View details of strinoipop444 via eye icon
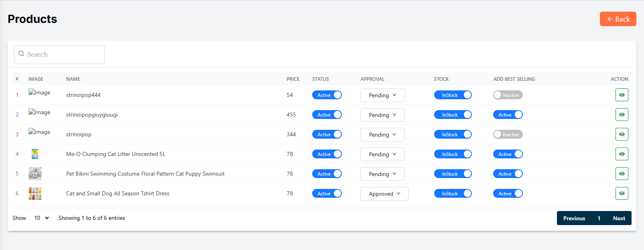Viewport: 644px width, 250px height. pos(622,95)
